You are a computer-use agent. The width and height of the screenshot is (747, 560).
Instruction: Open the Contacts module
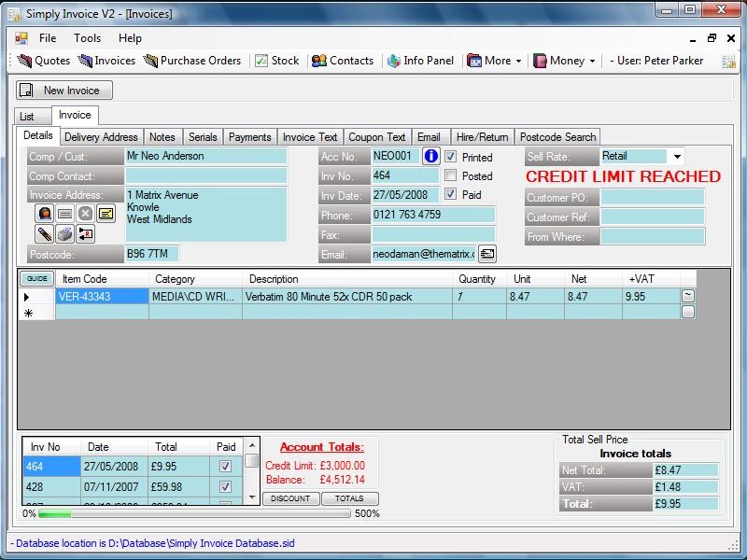click(x=344, y=61)
